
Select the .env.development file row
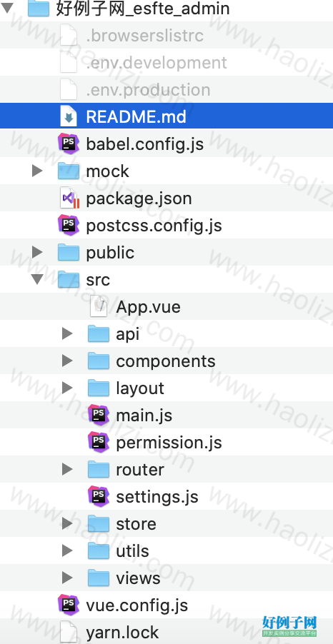tap(166, 62)
